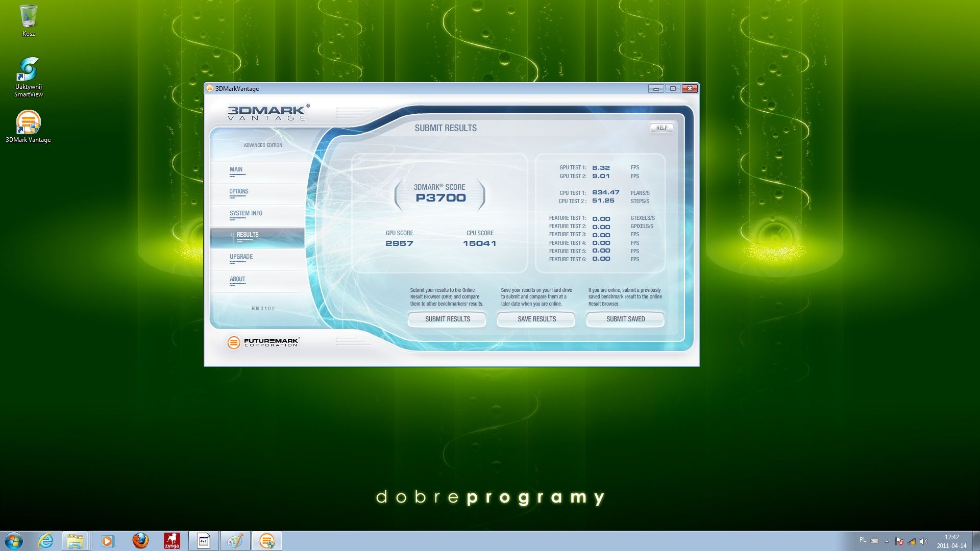This screenshot has width=980, height=551.
Task: Click the 3DMarkVantage window title text
Action: (x=237, y=89)
